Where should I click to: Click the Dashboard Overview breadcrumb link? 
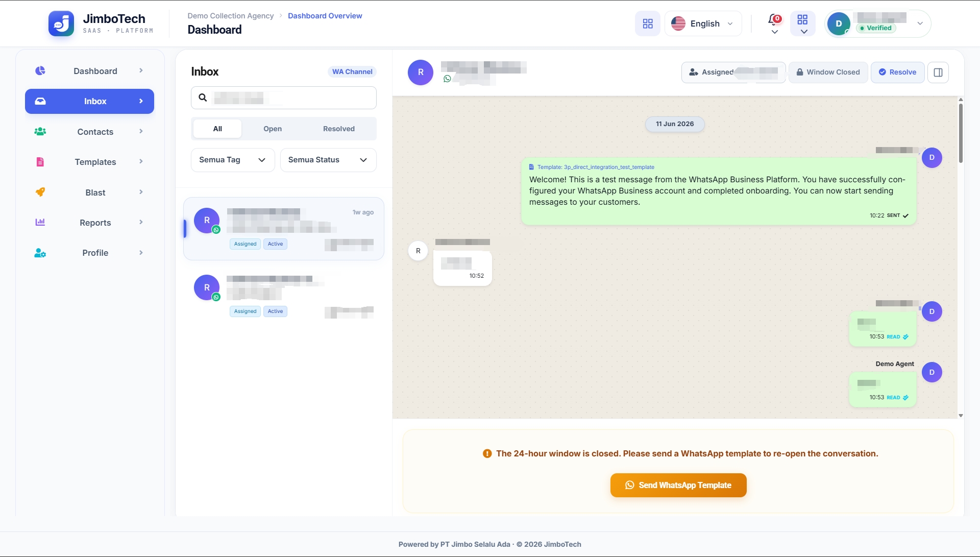(325, 16)
